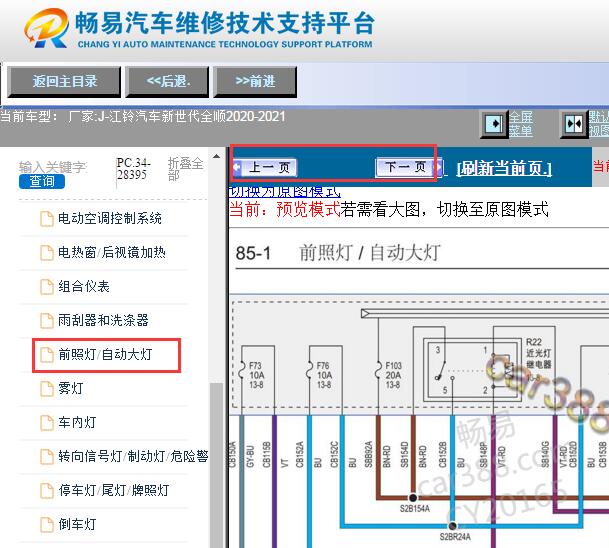The height and width of the screenshot is (548, 609).
Task: Click document icon beside 停车灯/尾灯/牌照灯
Action: click(x=47, y=491)
